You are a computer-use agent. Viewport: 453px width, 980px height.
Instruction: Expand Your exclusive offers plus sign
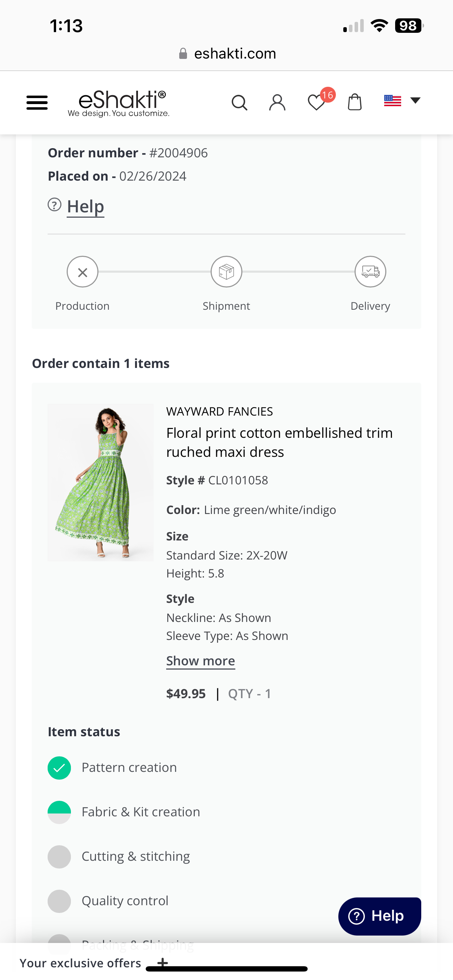point(162,962)
